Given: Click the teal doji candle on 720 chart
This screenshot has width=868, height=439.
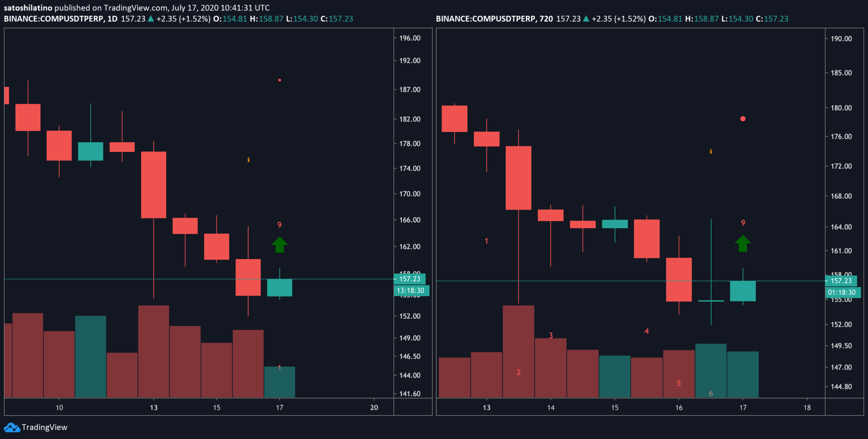Looking at the screenshot, I should (x=711, y=301).
